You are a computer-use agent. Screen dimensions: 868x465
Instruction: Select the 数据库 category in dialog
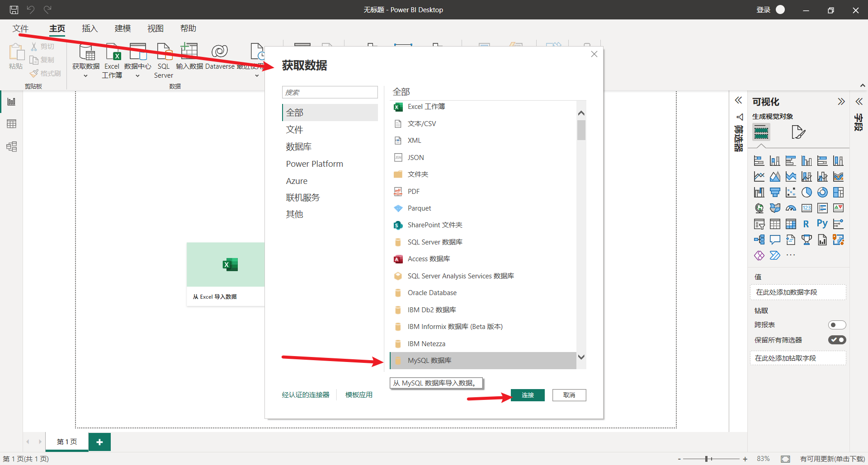click(x=330, y=147)
